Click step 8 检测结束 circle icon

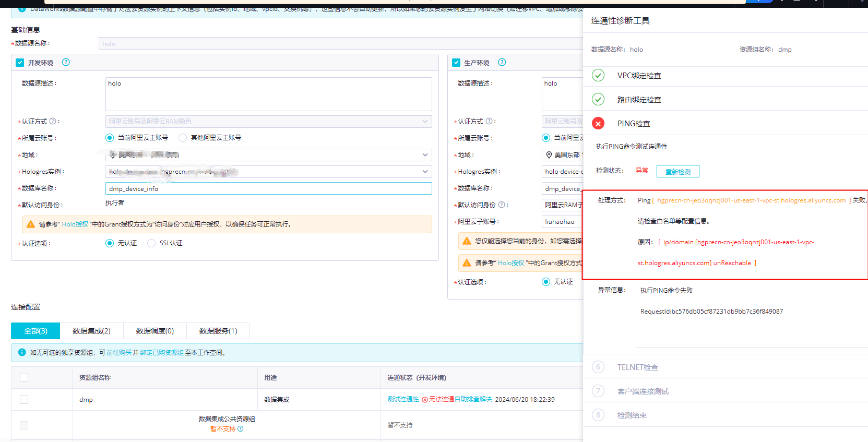click(x=598, y=415)
